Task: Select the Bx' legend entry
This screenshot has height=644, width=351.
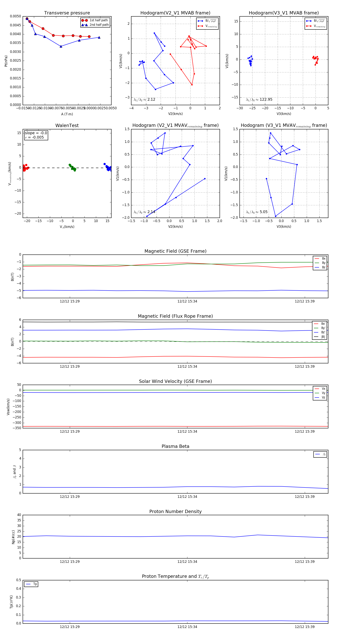Action: pos(320,324)
